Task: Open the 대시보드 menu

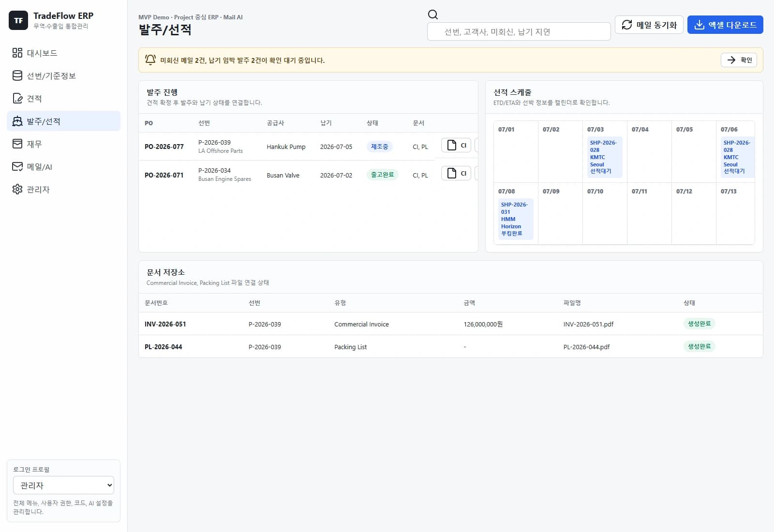Action: pos(63,53)
